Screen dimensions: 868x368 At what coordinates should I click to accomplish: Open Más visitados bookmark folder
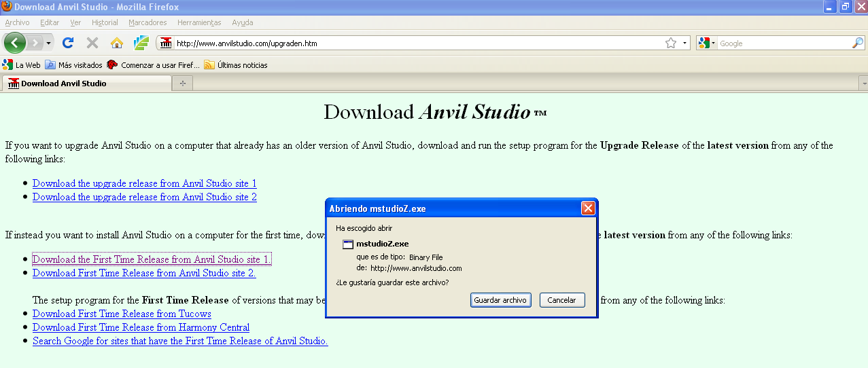point(73,65)
